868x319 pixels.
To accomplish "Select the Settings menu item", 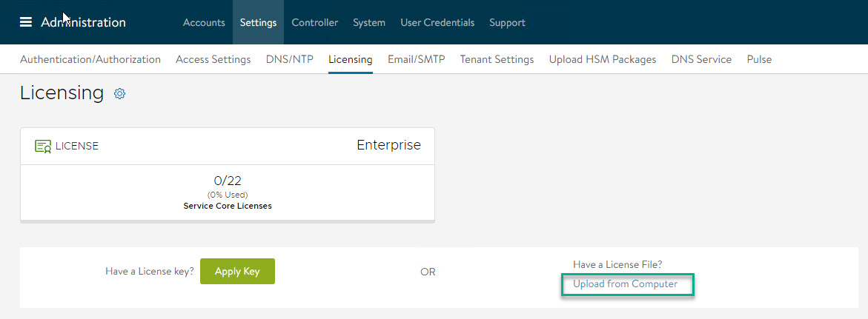I will pos(258,22).
